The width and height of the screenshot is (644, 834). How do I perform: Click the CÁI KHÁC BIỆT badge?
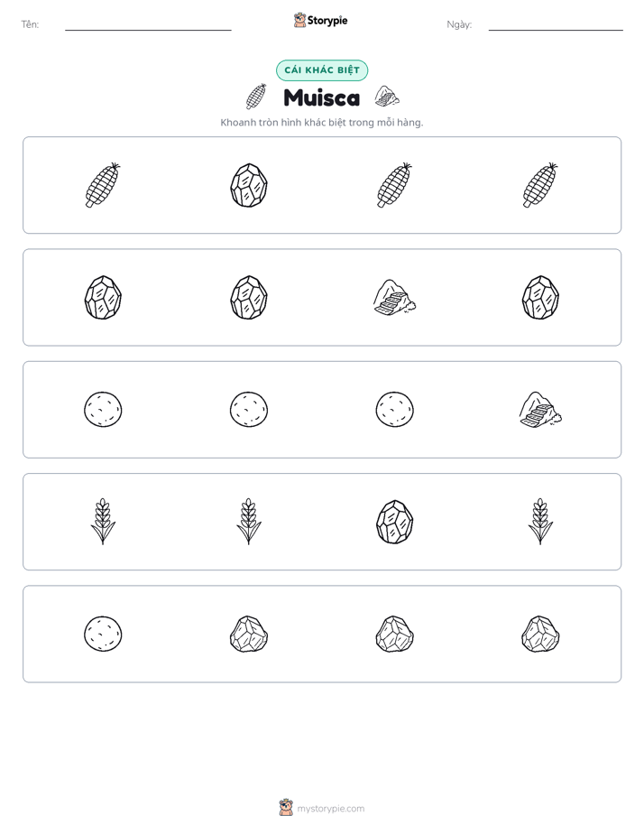[x=322, y=70]
